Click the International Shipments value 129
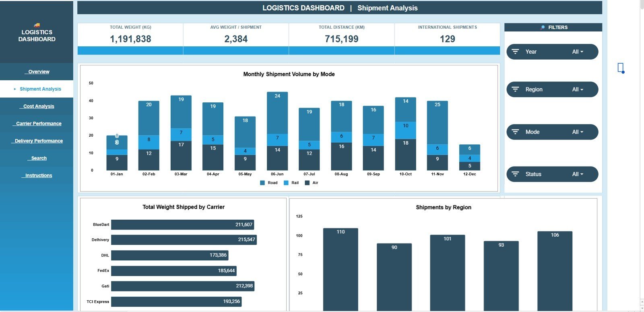Screen dimensions: 644x312 pos(448,39)
